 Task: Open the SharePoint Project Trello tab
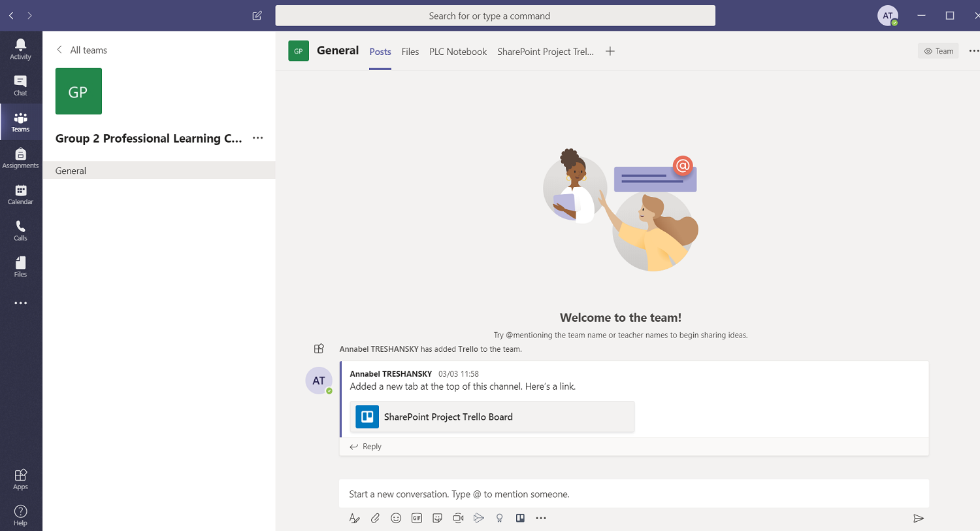click(546, 52)
